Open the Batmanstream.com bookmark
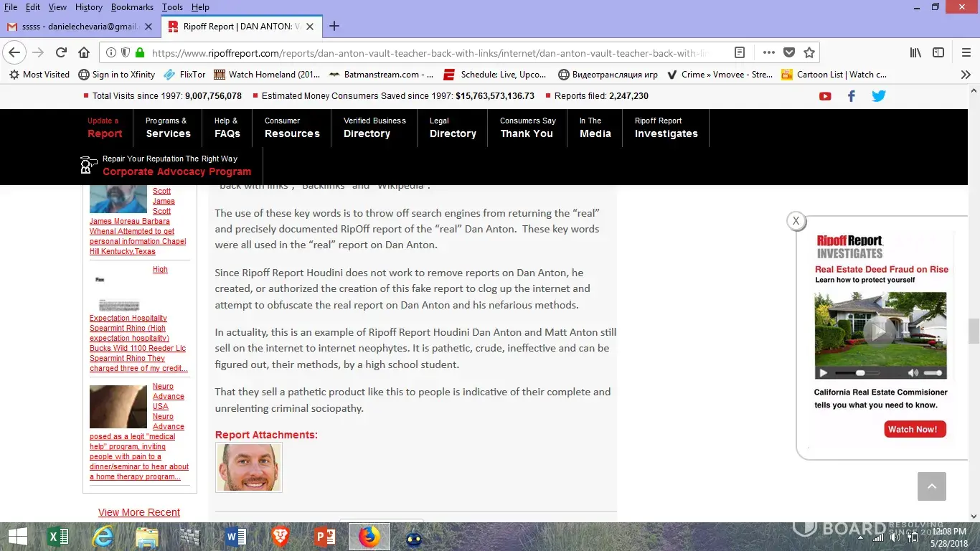 (381, 74)
